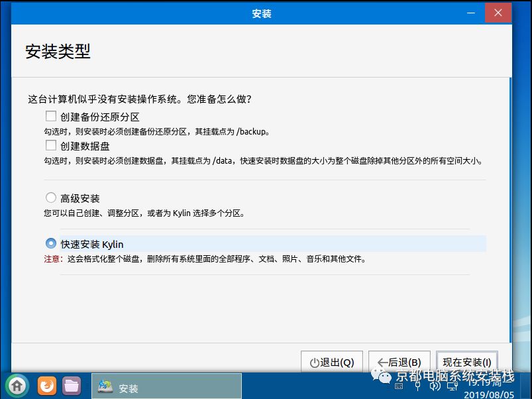Open the volume tray icon

pyautogui.click(x=435, y=386)
